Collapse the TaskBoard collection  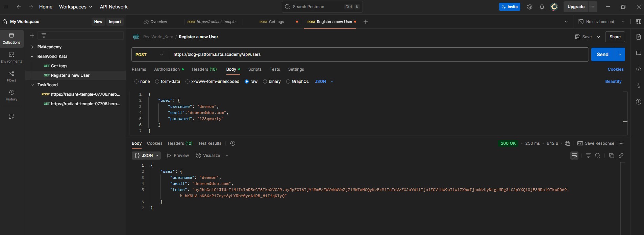tap(32, 85)
